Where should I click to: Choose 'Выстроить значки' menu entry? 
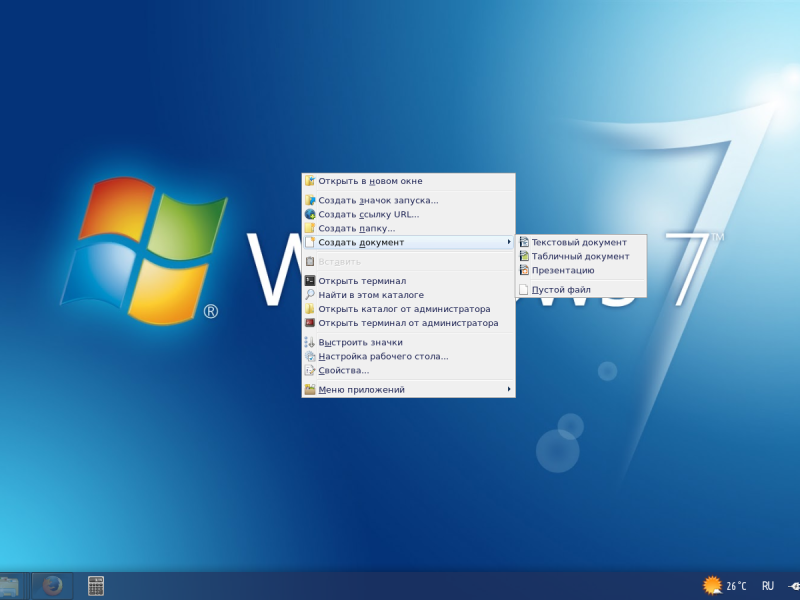pyautogui.click(x=408, y=342)
